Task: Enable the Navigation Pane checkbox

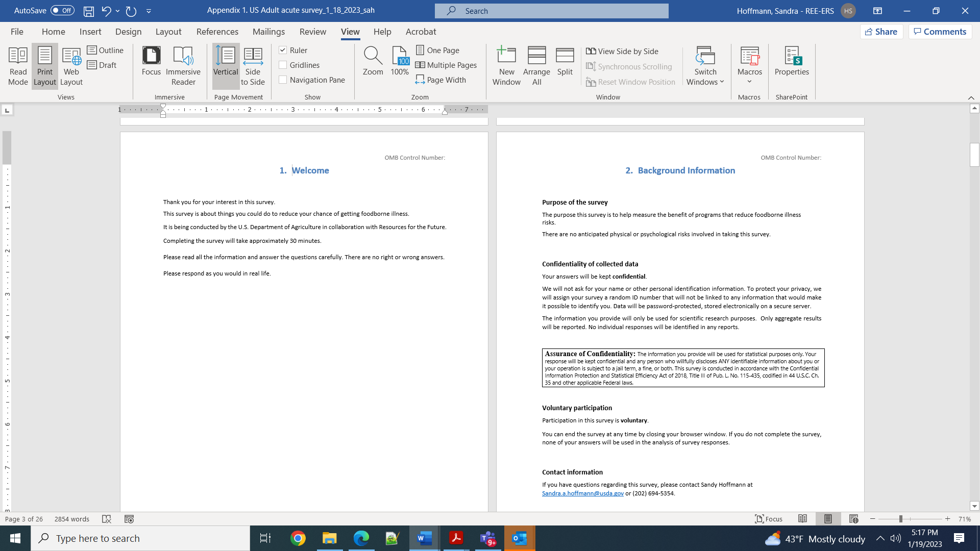Action: (283, 80)
